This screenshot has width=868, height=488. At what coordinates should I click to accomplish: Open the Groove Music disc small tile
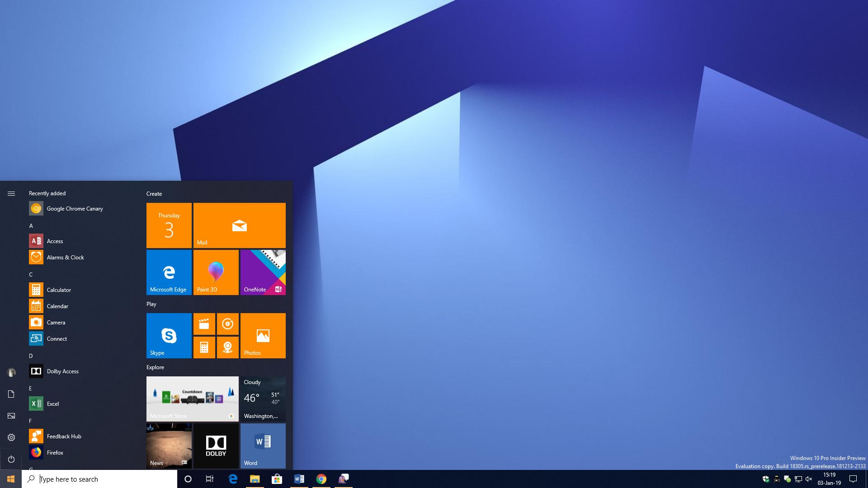coord(228,324)
